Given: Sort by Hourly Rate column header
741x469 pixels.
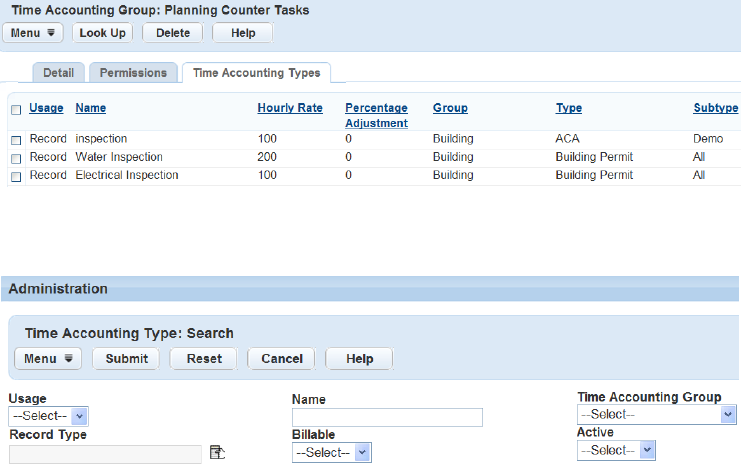Looking at the screenshot, I should (289, 108).
